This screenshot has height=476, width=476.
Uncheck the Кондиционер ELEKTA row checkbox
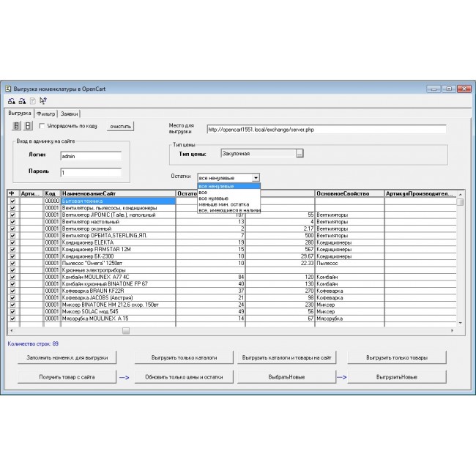12,242
